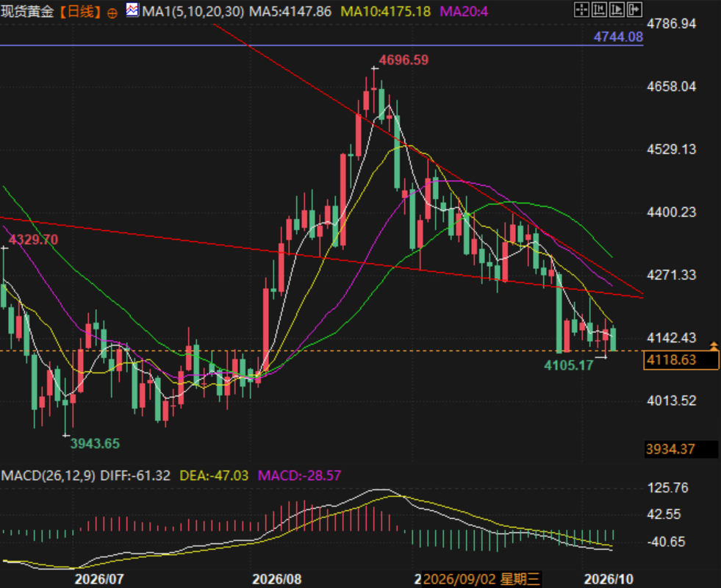Click 4529.13 on the price axis
Viewport: 721px width, 588px height.
tap(671, 149)
